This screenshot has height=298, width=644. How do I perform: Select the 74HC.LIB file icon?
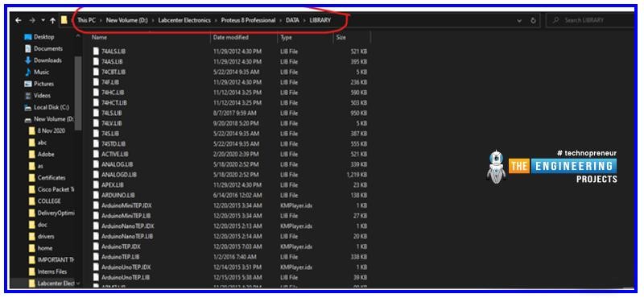click(96, 93)
